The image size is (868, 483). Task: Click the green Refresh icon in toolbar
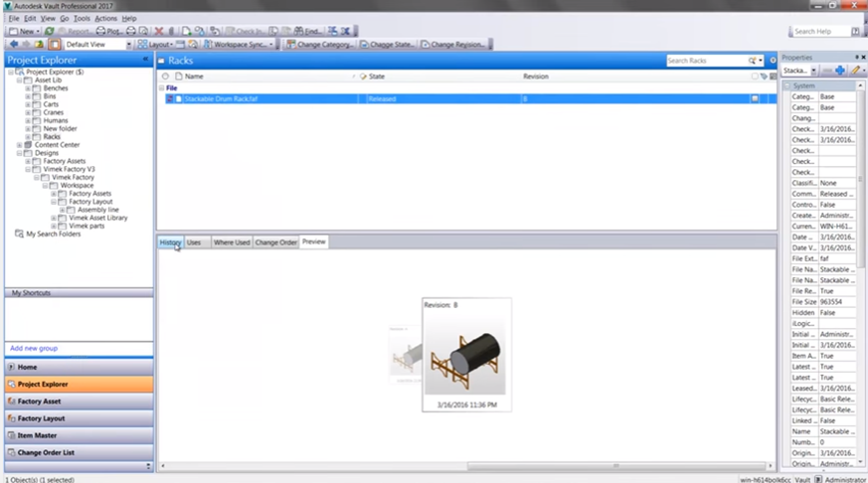(50, 31)
